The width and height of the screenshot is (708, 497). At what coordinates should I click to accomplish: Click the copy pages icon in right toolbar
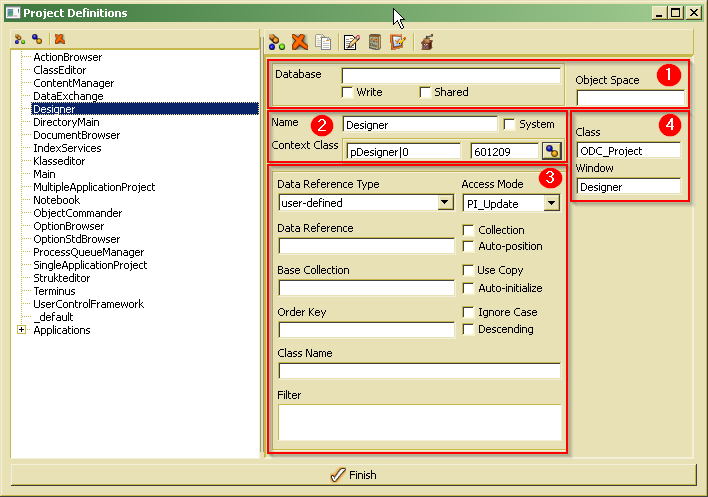[x=323, y=42]
